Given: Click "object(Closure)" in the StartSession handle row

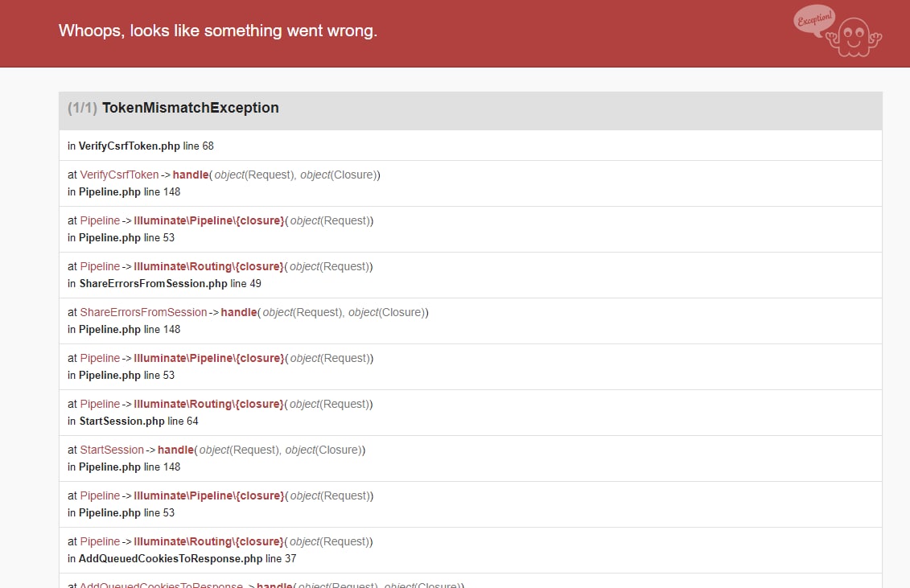Looking at the screenshot, I should [323, 450].
